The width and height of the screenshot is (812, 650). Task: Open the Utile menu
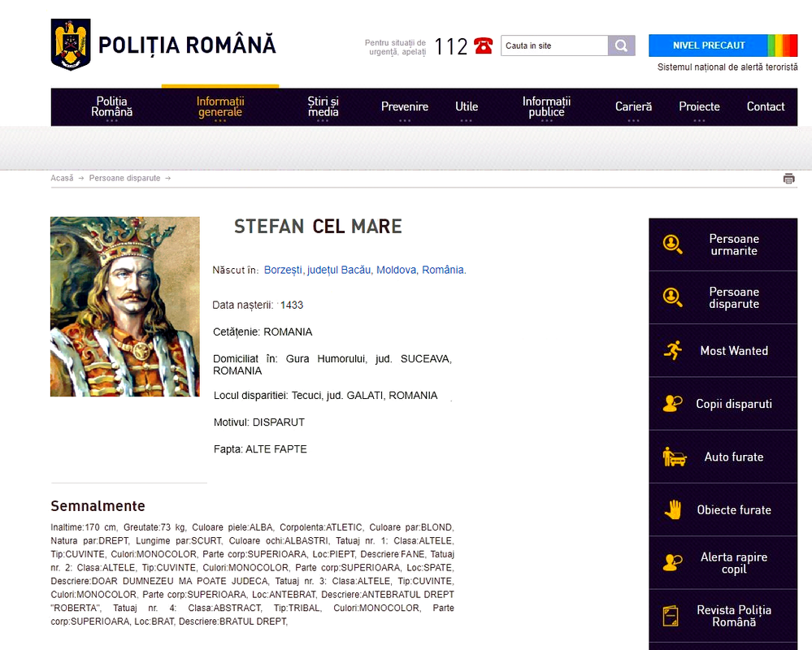coord(467,106)
